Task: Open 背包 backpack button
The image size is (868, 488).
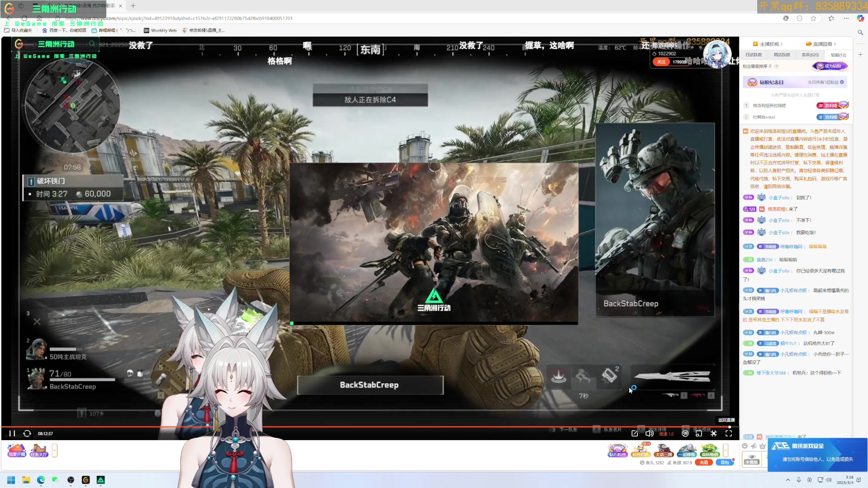Action: point(725,462)
